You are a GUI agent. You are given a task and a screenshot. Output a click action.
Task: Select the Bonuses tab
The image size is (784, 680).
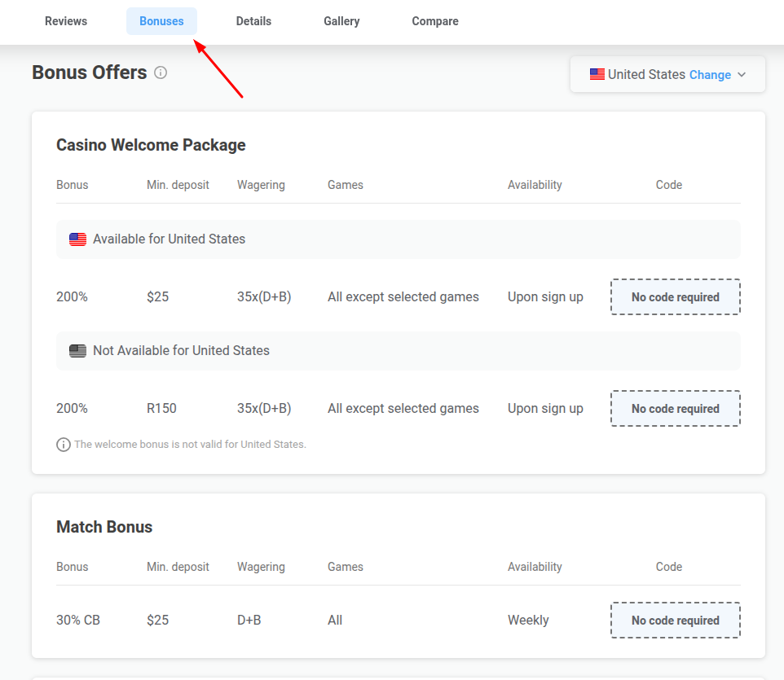pos(161,21)
